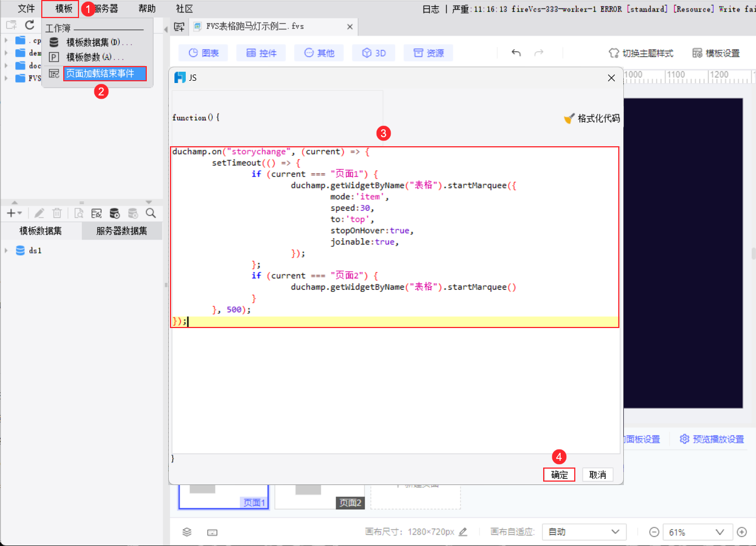Click the 图表 chart toolbar button
The height and width of the screenshot is (546, 756).
[x=203, y=53]
